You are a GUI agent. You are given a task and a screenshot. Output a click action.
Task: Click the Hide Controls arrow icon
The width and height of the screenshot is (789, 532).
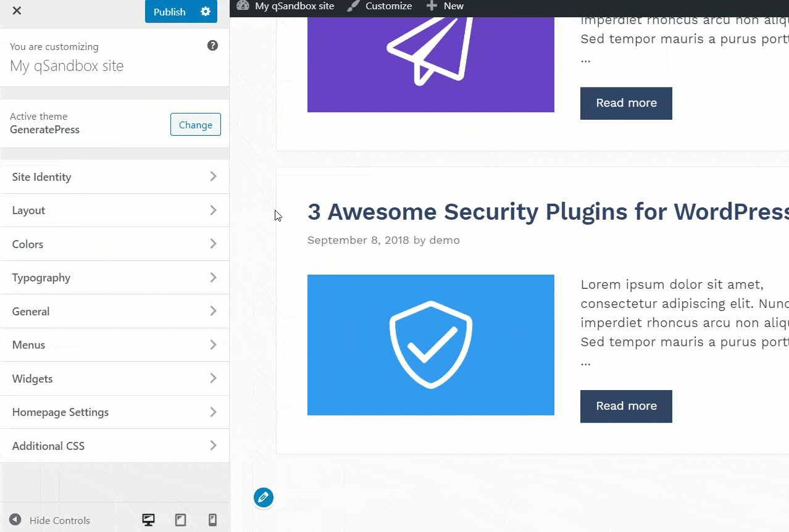click(15, 520)
